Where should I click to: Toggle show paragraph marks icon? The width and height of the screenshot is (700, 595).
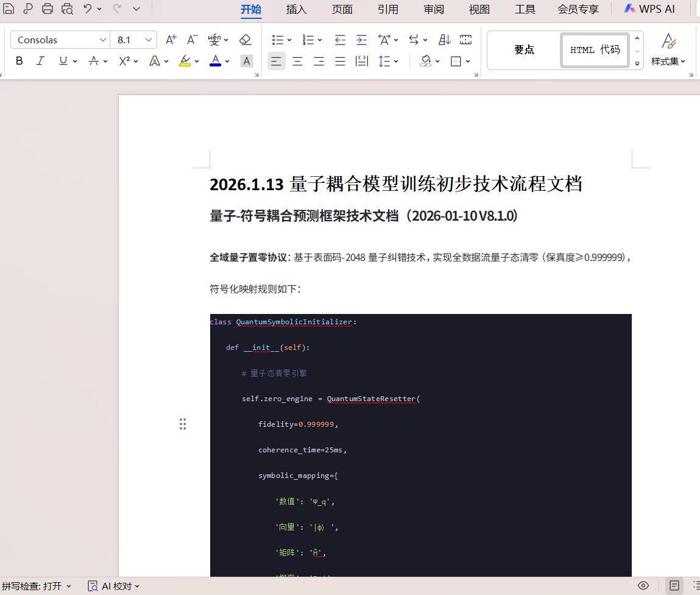[x=465, y=40]
